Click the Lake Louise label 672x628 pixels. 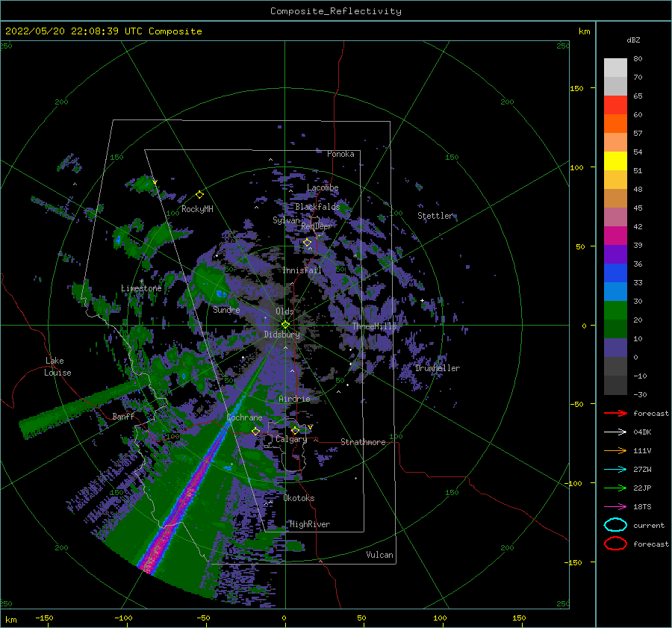(57, 367)
